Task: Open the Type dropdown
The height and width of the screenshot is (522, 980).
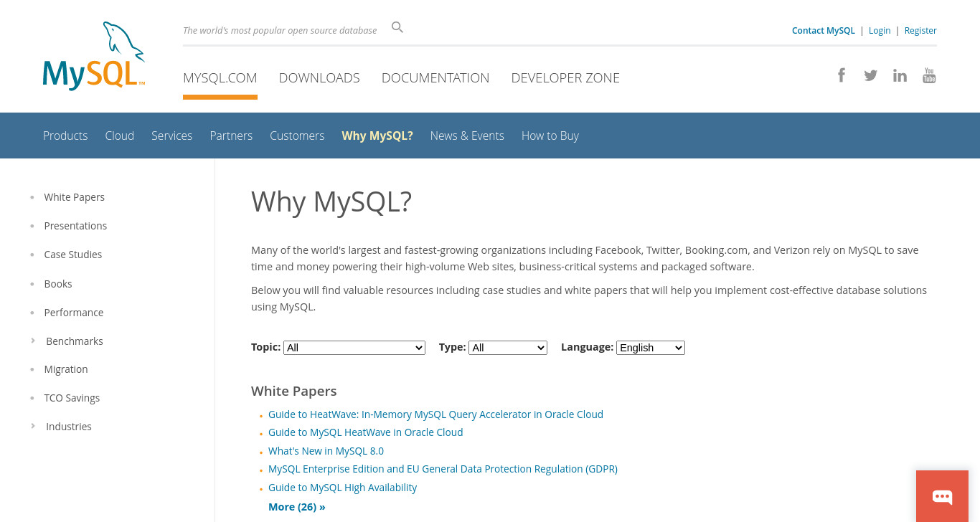Action: (x=508, y=348)
